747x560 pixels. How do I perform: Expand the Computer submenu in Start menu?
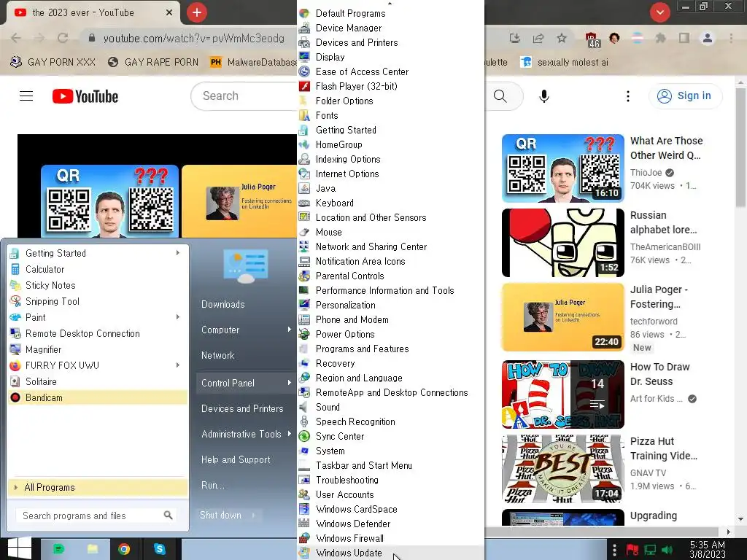[289, 330]
